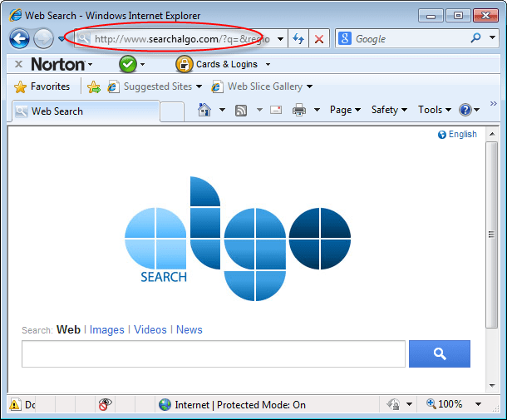
Task: Click the 100% zoom level button
Action: point(445,404)
